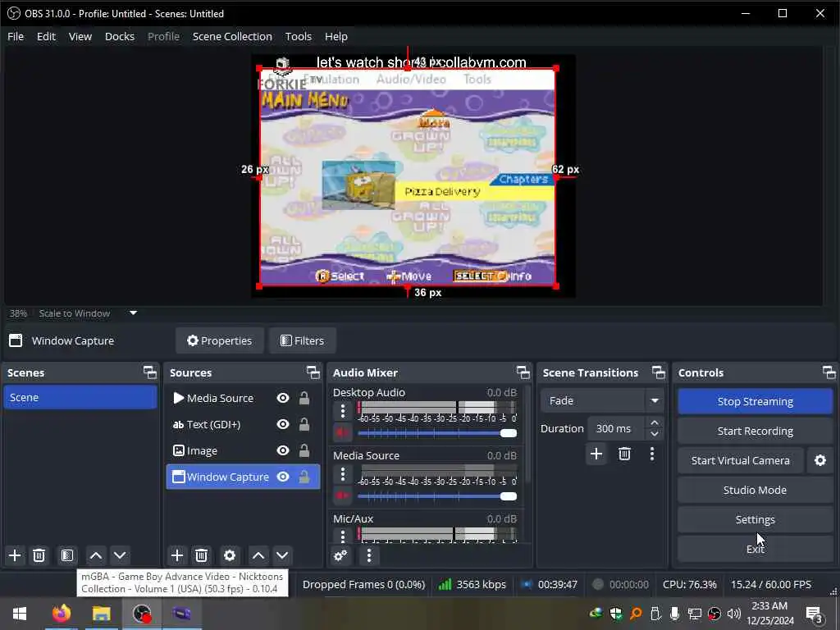The image size is (840, 630).
Task: Add a new scene with plus icon
Action: [x=15, y=555]
